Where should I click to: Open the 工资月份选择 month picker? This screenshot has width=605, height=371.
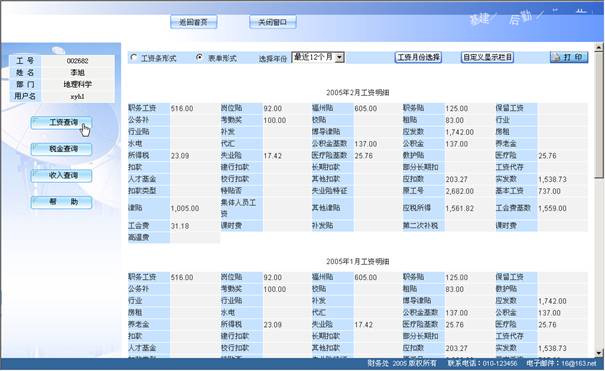coord(418,57)
